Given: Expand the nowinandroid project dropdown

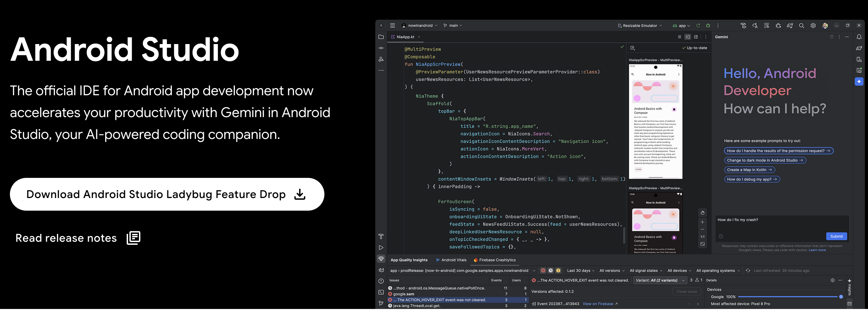Looking at the screenshot, I should (419, 26).
